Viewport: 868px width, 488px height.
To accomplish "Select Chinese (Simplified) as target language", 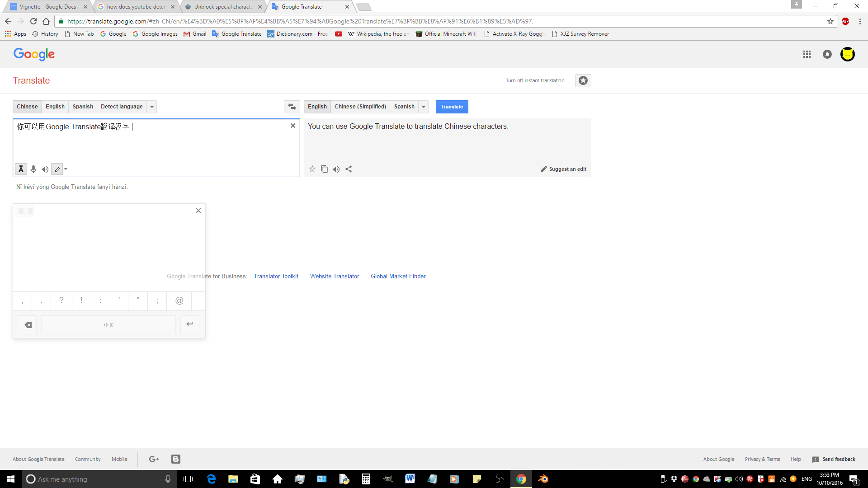I will coord(360,107).
